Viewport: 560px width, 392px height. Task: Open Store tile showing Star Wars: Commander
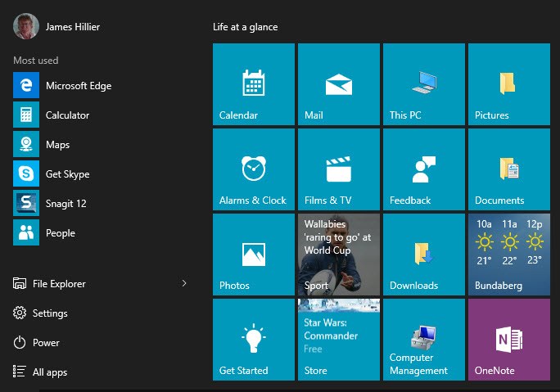coord(339,340)
